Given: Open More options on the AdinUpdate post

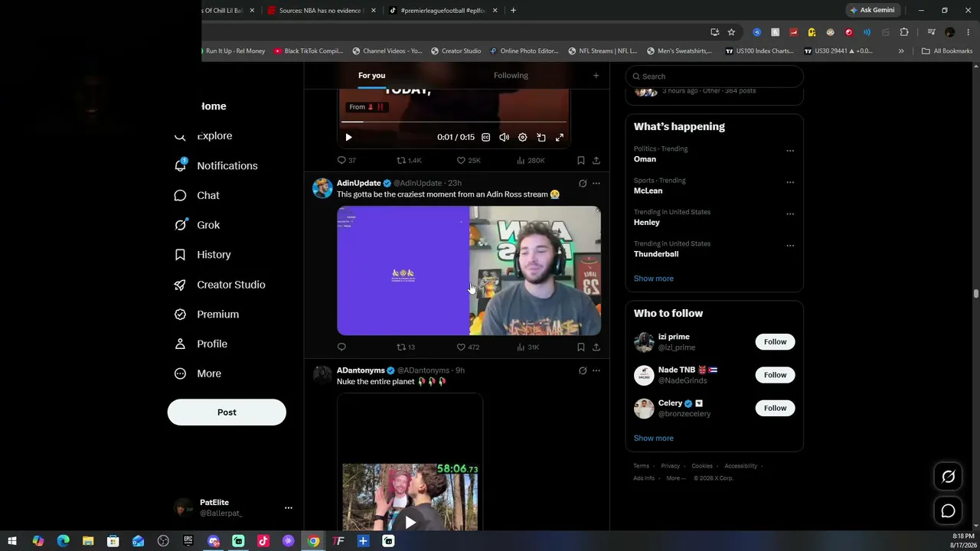Looking at the screenshot, I should click(x=596, y=184).
